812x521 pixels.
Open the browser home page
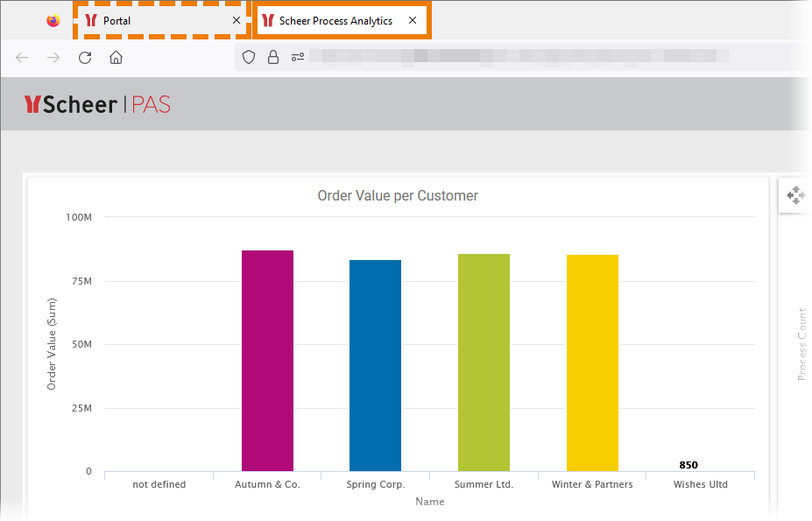coord(116,58)
